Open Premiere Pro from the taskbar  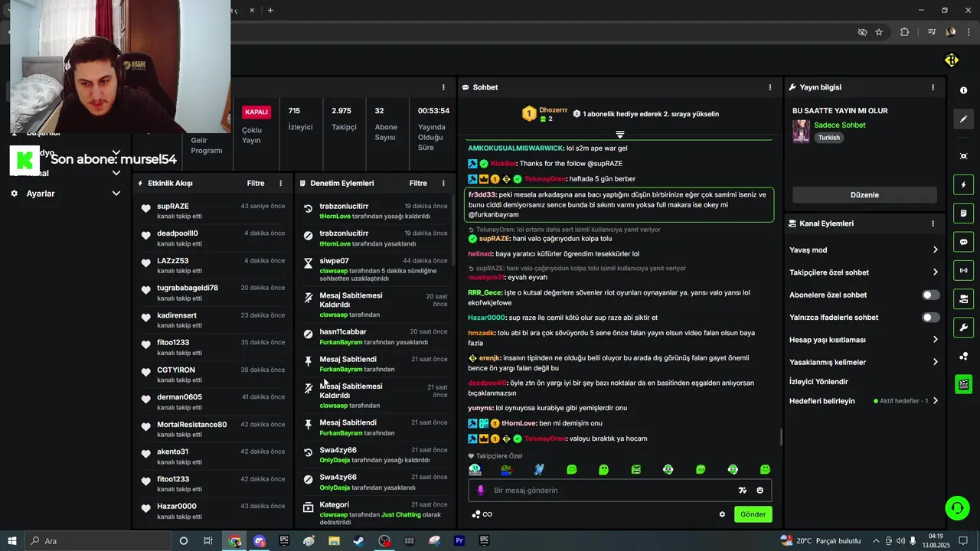pyautogui.click(x=459, y=541)
